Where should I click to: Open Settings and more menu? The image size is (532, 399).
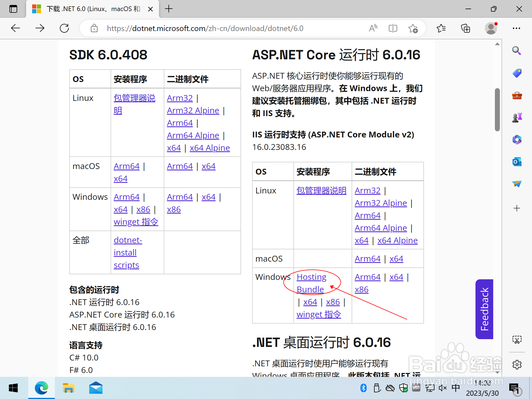[516, 28]
